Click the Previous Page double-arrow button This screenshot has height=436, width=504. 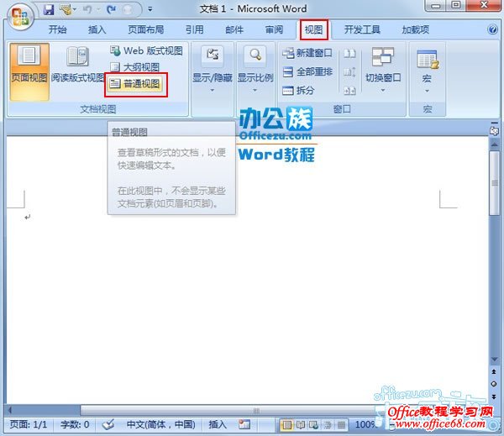[x=494, y=371]
